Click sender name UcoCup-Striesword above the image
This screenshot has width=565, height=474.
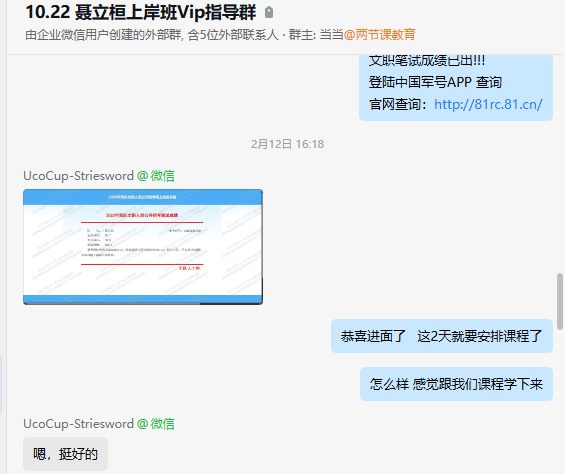tap(79, 176)
